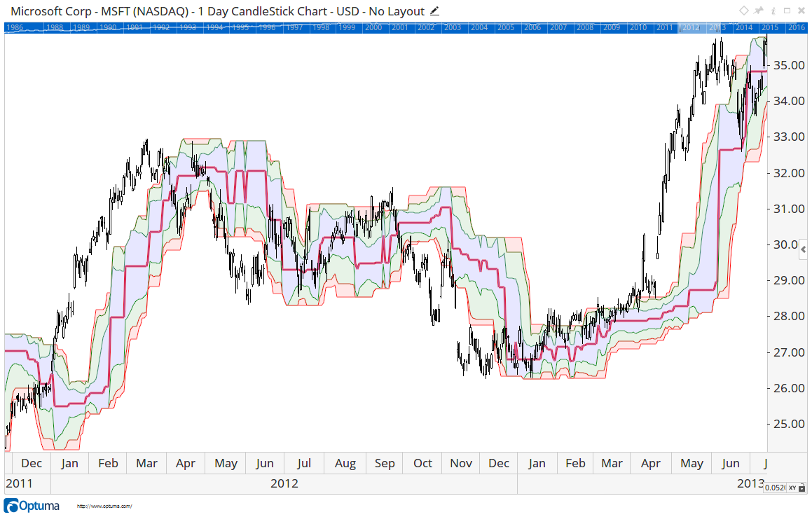Click the pin icon at top right
The width and height of the screenshot is (812, 517).
(757, 11)
